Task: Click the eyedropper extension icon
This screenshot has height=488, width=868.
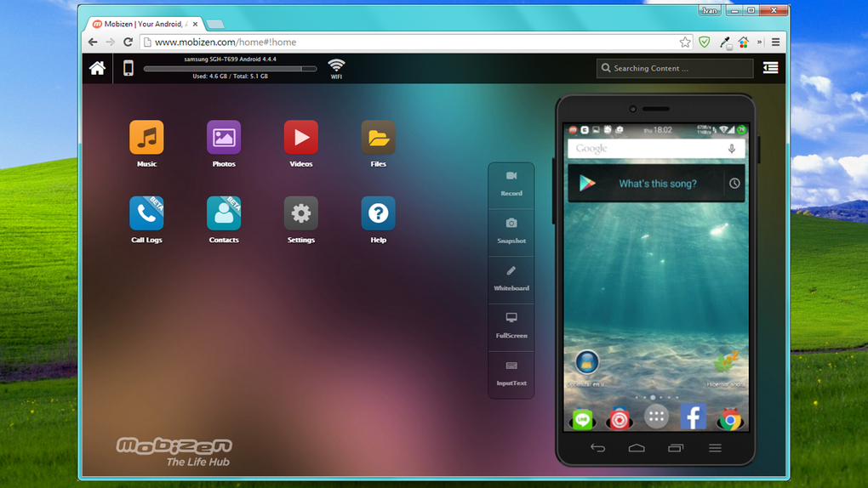Action: (725, 42)
